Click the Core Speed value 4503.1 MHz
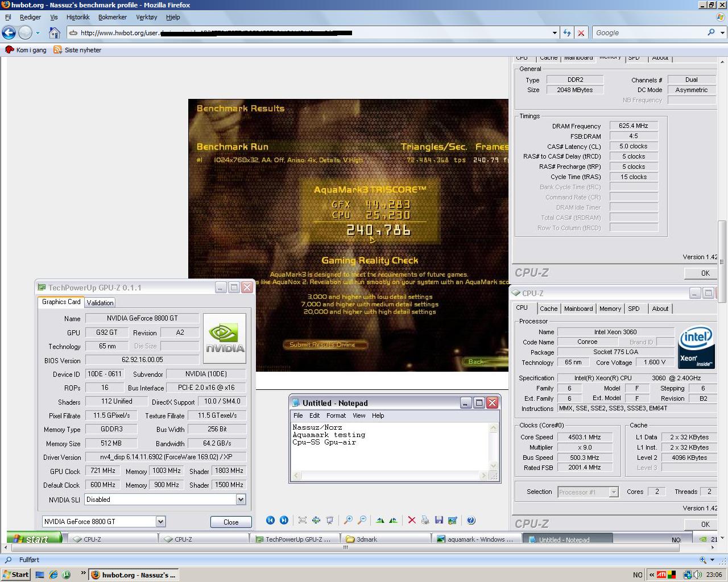The height and width of the screenshot is (582, 728). (585, 437)
